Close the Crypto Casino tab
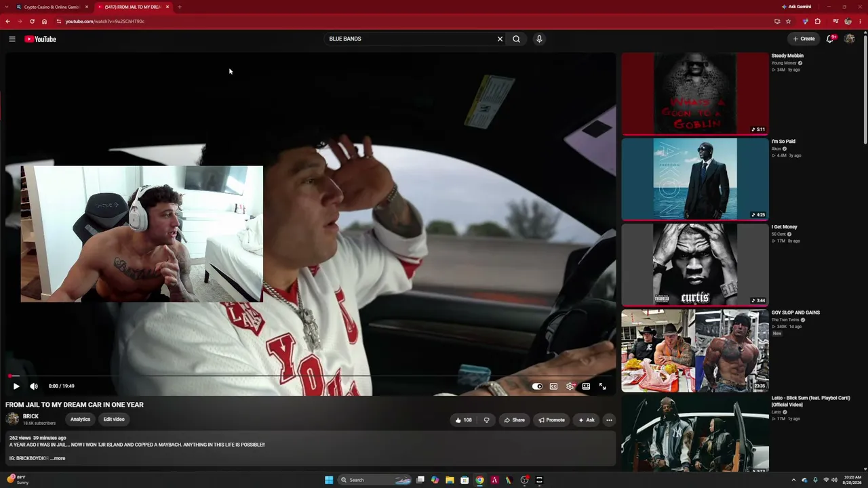 [87, 7]
